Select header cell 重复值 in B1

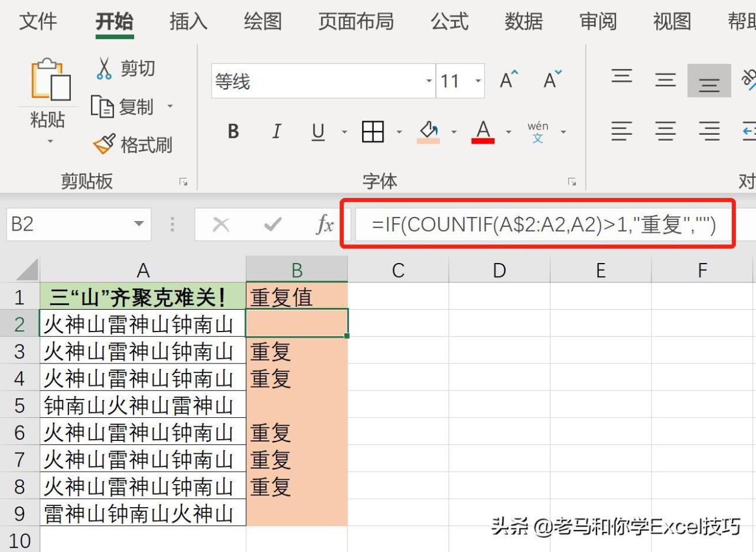tap(297, 296)
